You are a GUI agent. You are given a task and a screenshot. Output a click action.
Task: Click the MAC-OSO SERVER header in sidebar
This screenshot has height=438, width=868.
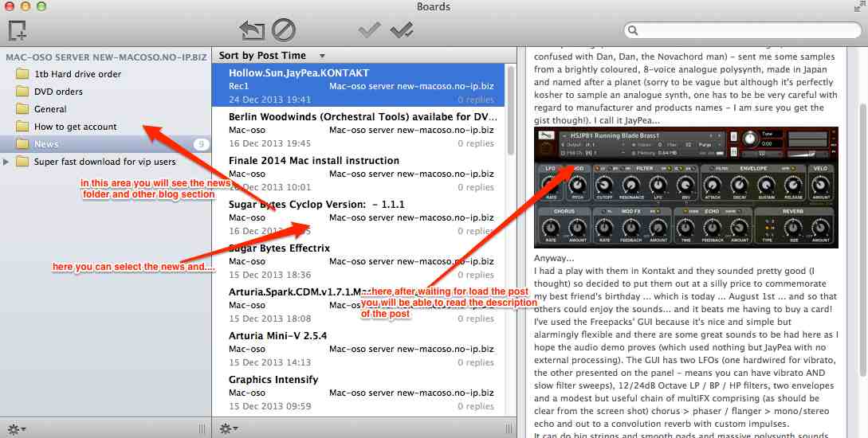(x=106, y=57)
